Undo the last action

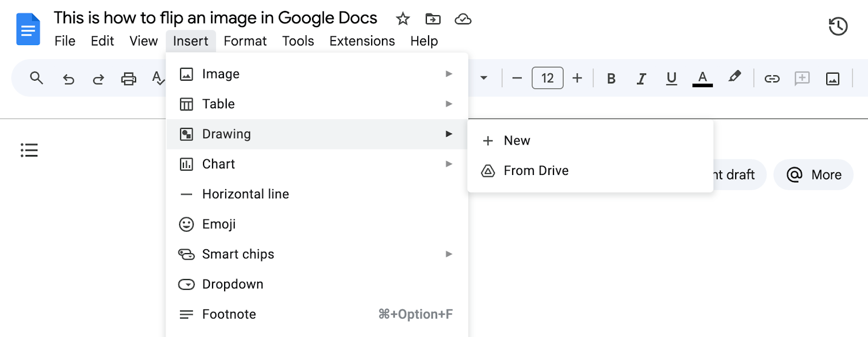[68, 79]
